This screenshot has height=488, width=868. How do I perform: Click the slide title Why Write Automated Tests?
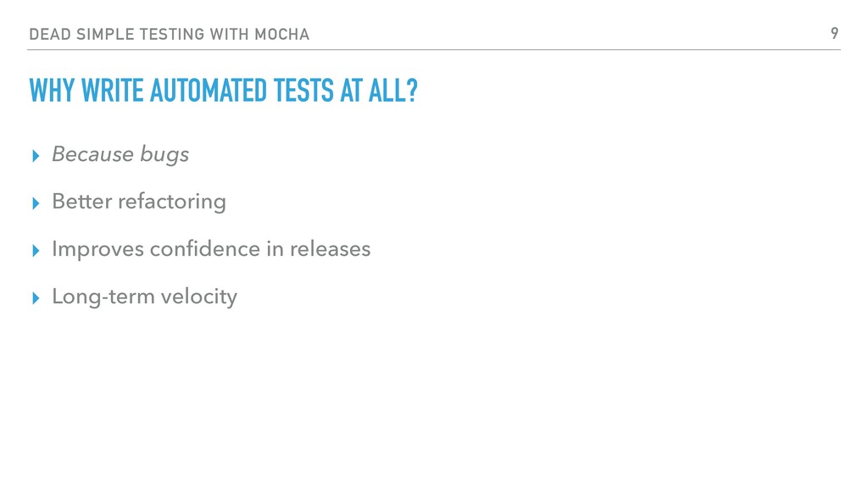coord(223,91)
